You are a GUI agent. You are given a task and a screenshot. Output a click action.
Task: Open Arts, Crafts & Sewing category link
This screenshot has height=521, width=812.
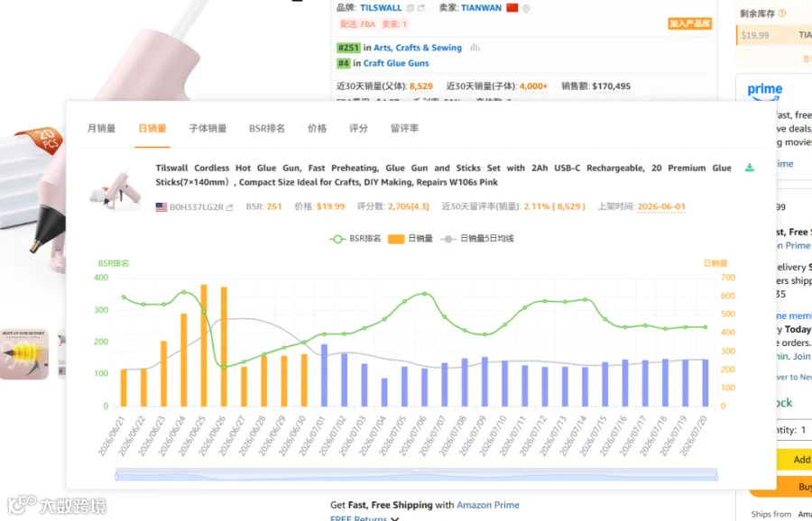(418, 48)
